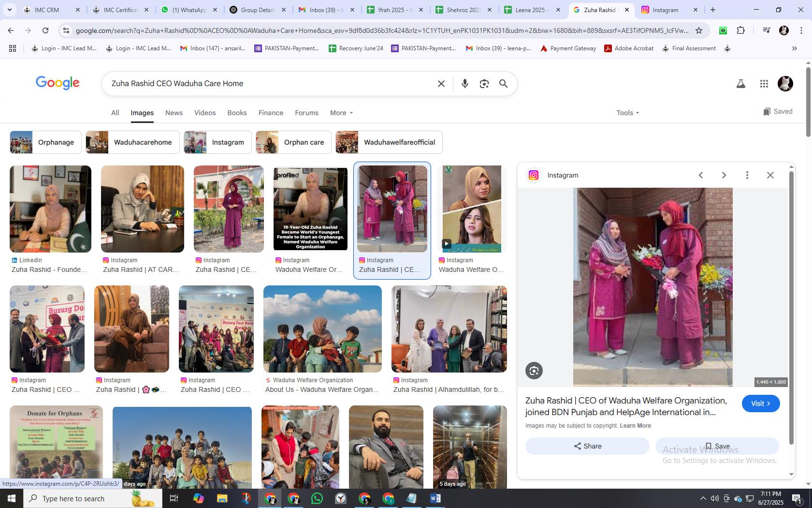The height and width of the screenshot is (508, 812).
Task: Switch to the News results tab
Action: (174, 113)
